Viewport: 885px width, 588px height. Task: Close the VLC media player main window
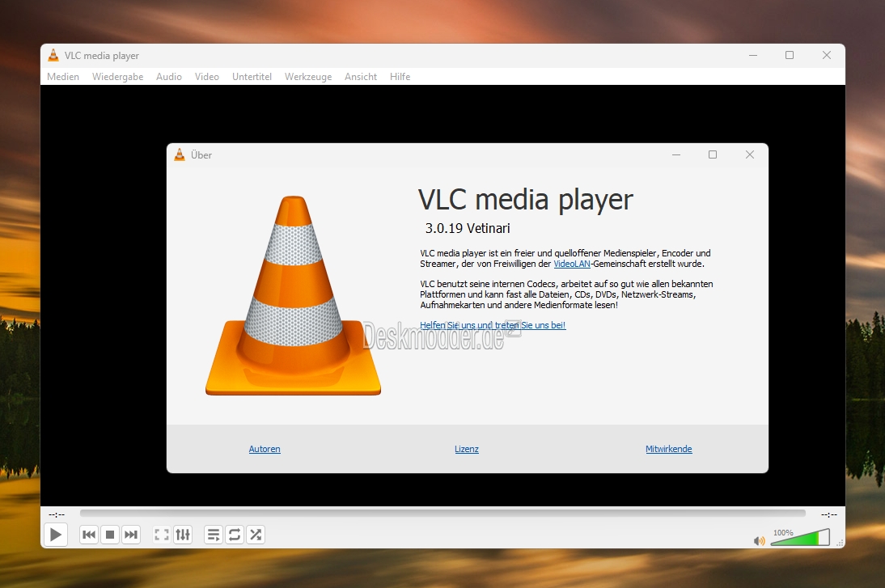(x=826, y=55)
